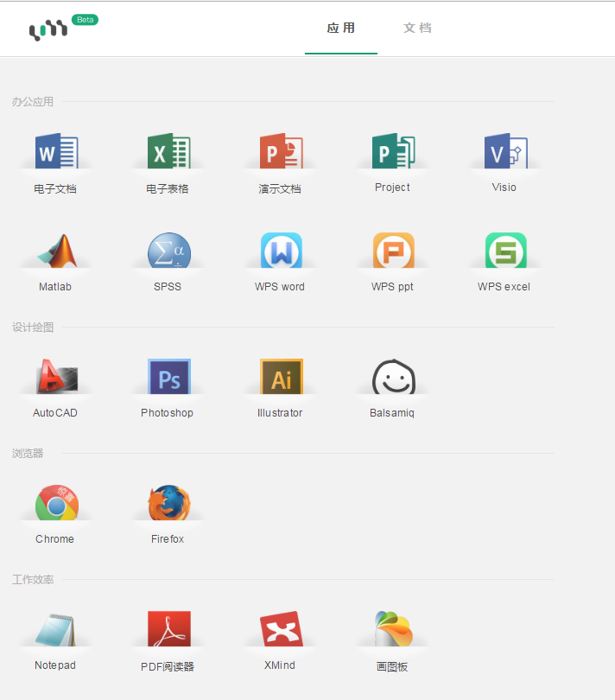
Task: Click the WPS ppt text label
Action: [x=392, y=287]
